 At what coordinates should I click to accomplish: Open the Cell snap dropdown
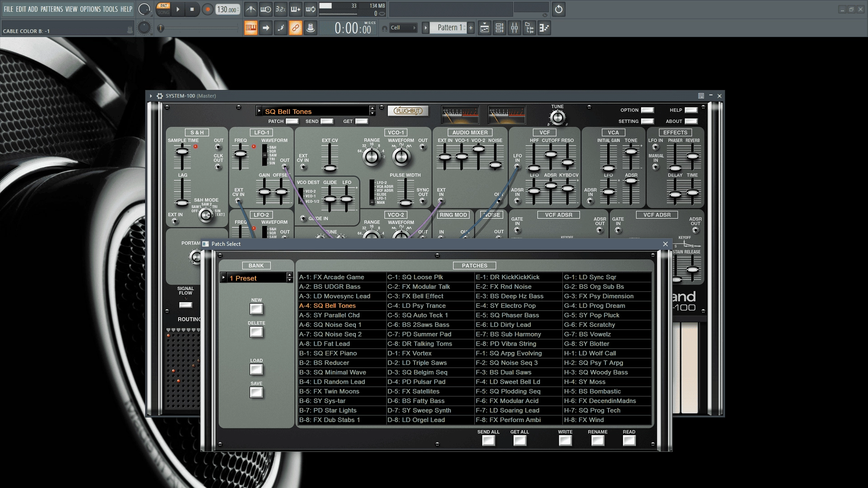(403, 28)
